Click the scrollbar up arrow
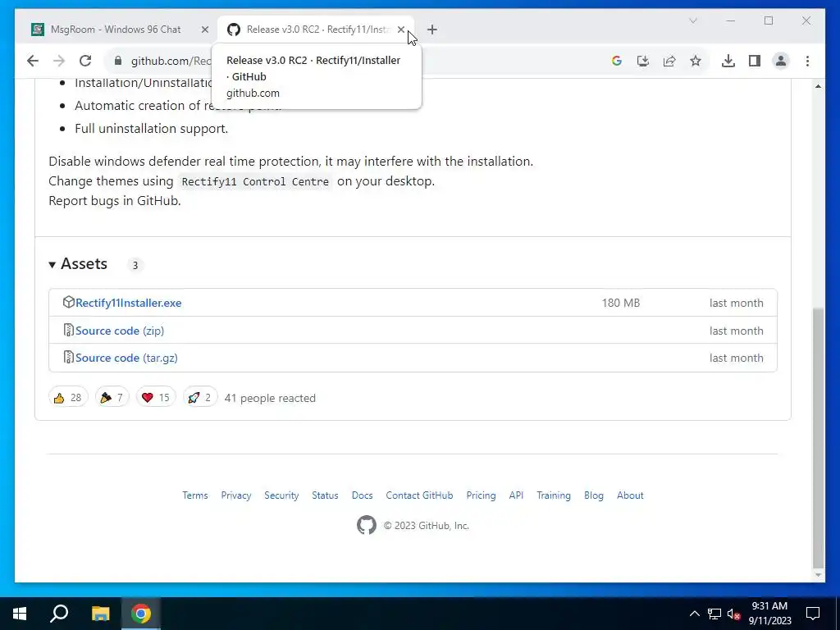The image size is (840, 630). coord(818,85)
